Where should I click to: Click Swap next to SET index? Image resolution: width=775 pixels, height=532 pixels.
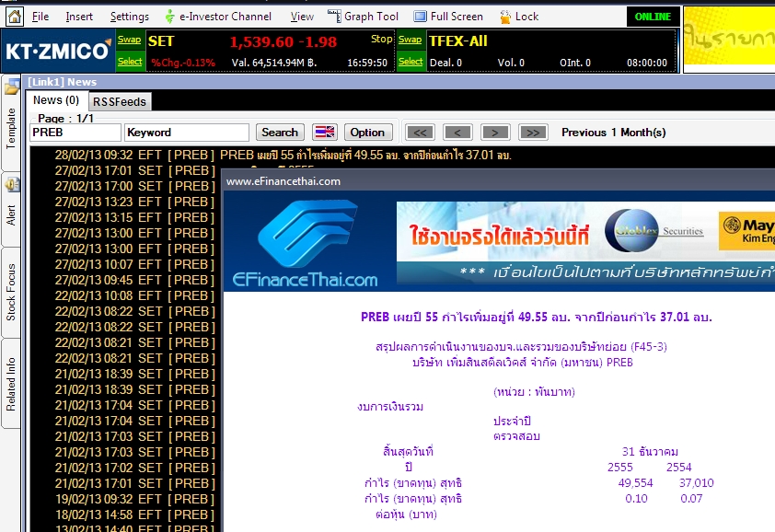130,40
